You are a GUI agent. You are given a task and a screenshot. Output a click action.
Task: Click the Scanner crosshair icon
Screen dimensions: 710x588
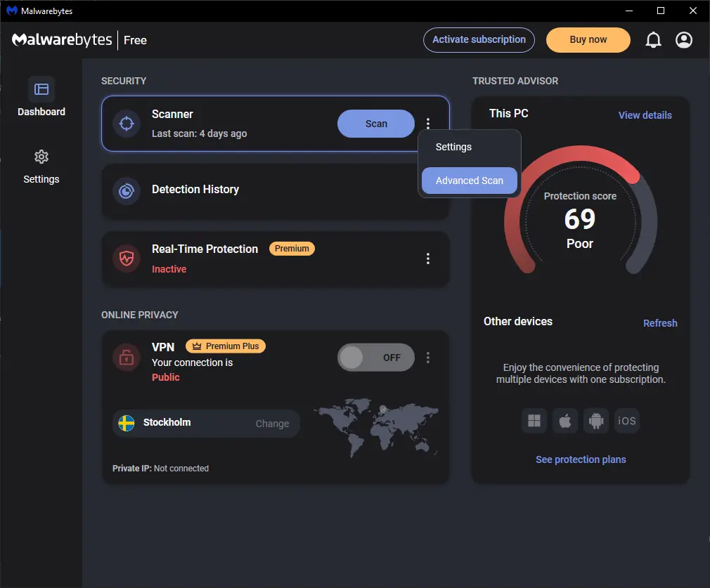click(x=127, y=123)
